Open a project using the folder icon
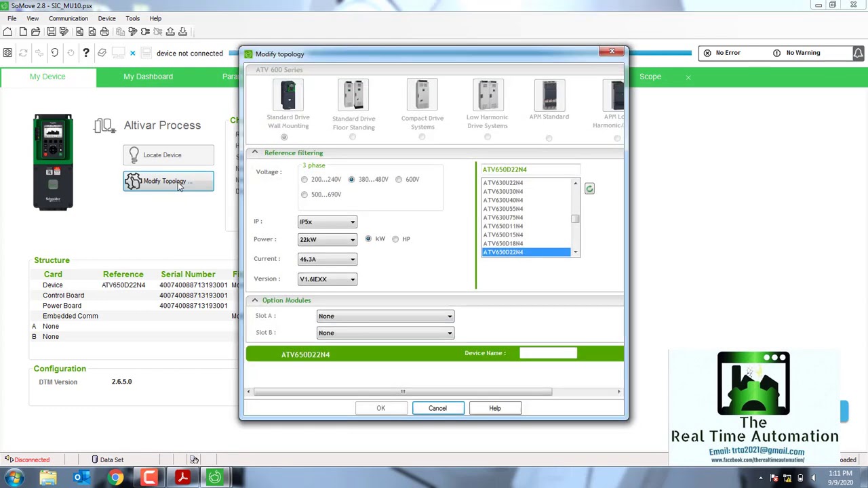Image resolution: width=868 pixels, height=488 pixels. point(35,32)
